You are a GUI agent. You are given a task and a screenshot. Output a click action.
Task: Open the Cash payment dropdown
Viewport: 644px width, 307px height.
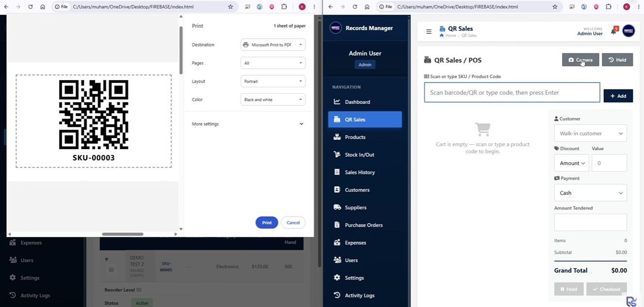(590, 193)
